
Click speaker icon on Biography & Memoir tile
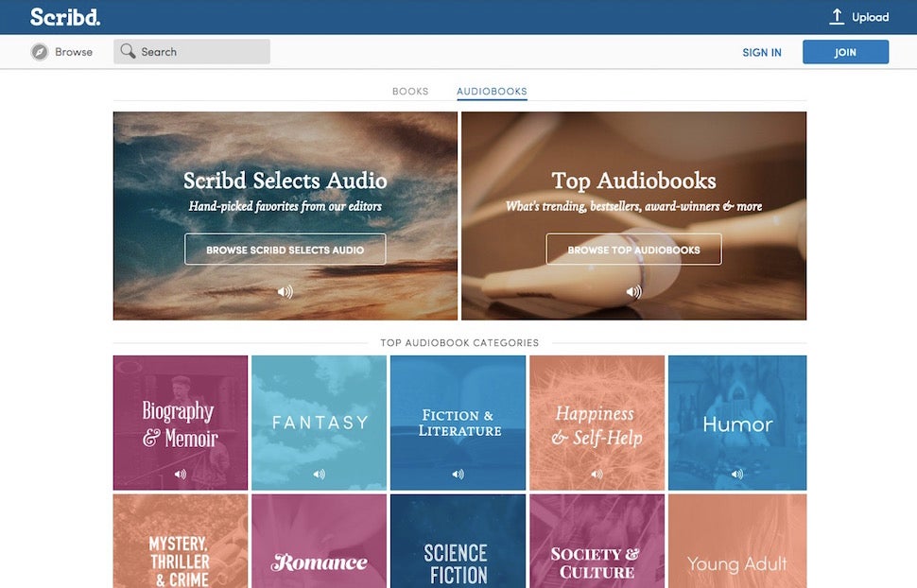coord(181,474)
